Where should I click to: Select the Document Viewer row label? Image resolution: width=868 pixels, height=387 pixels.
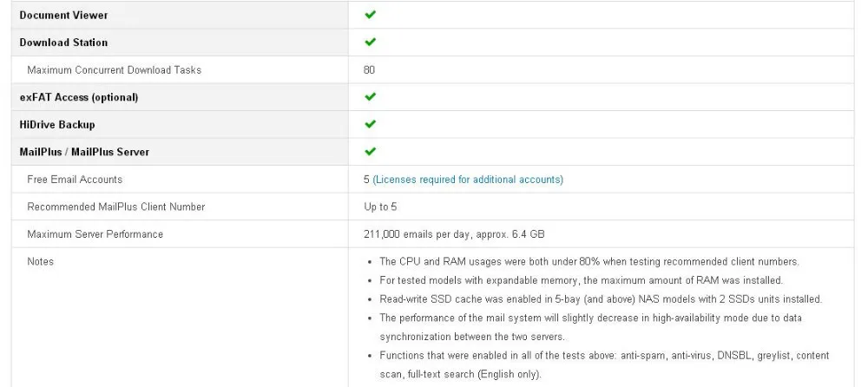(63, 15)
